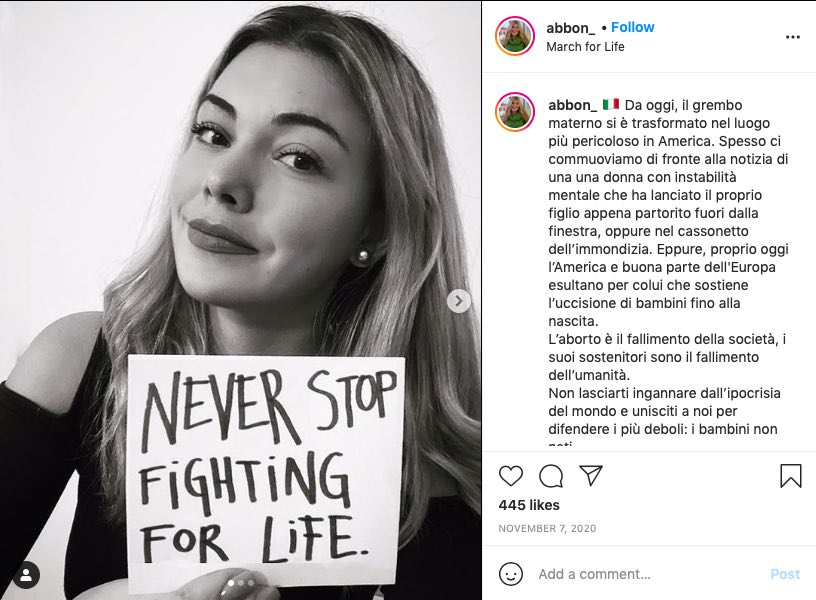View the 445 likes list
816x600 pixels.
529,505
